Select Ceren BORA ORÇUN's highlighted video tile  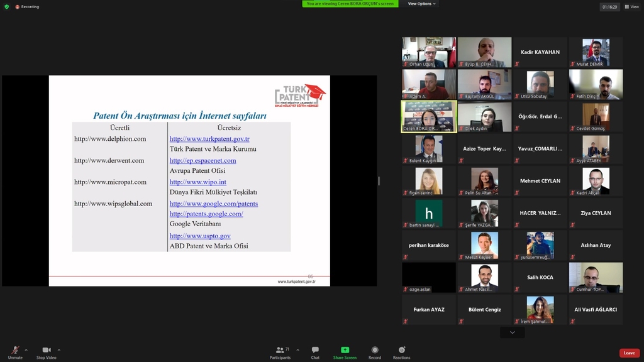click(429, 116)
